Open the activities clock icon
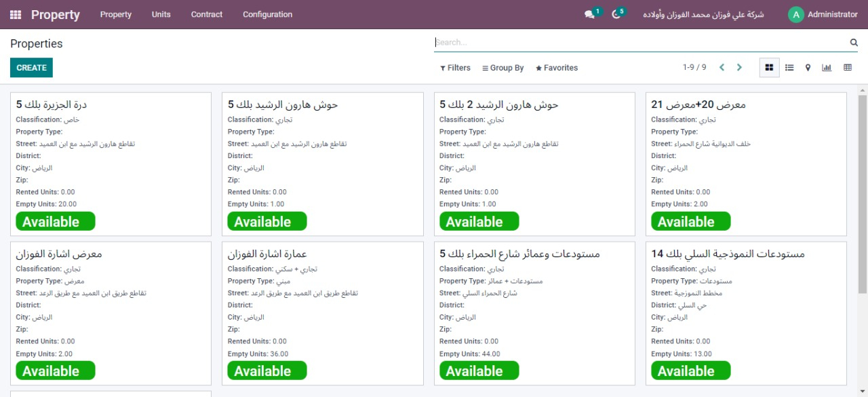The height and width of the screenshot is (397, 868). click(616, 14)
